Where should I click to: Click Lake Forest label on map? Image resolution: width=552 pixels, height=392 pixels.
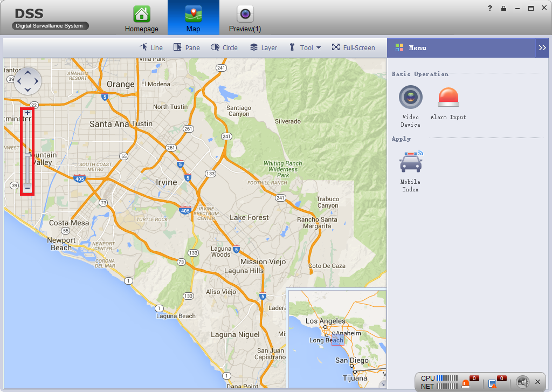249,218
